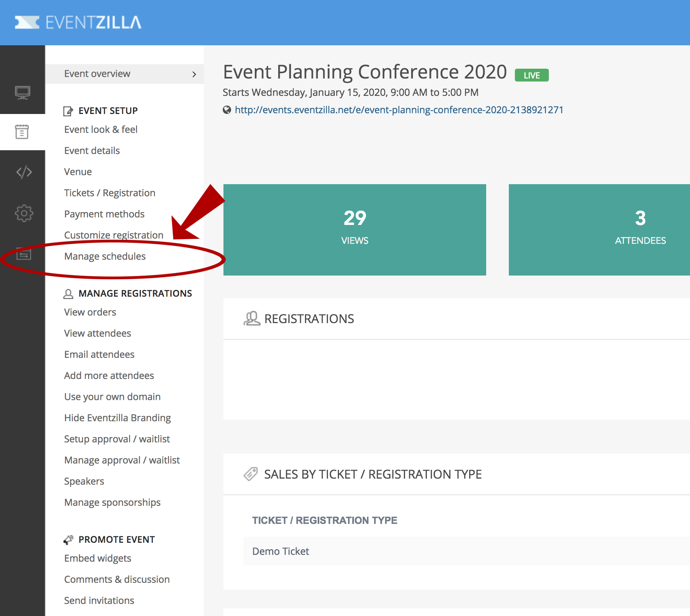Viewport: 690px width, 616px height.
Task: Click the globe icon beside event URL
Action: point(227,110)
